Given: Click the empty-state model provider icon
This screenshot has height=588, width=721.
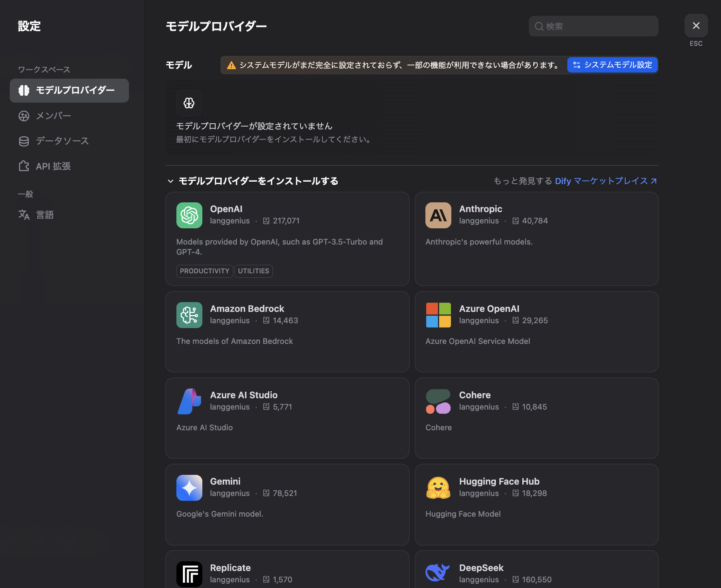Looking at the screenshot, I should coord(189,103).
